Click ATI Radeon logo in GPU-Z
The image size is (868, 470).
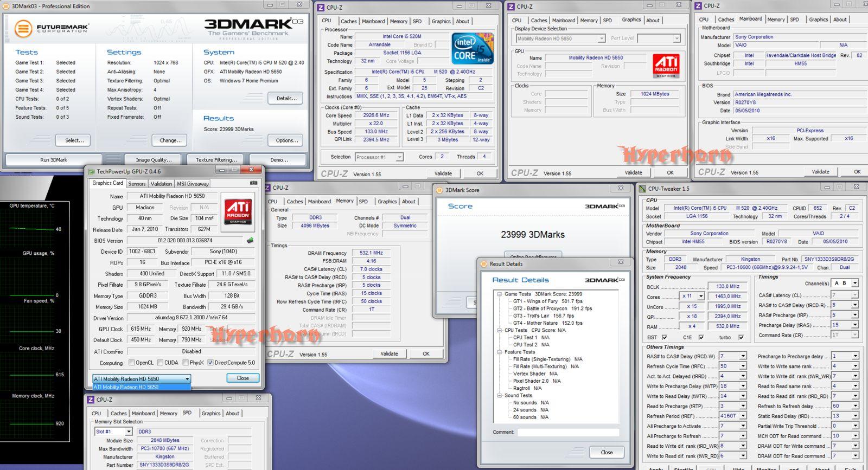click(x=238, y=212)
